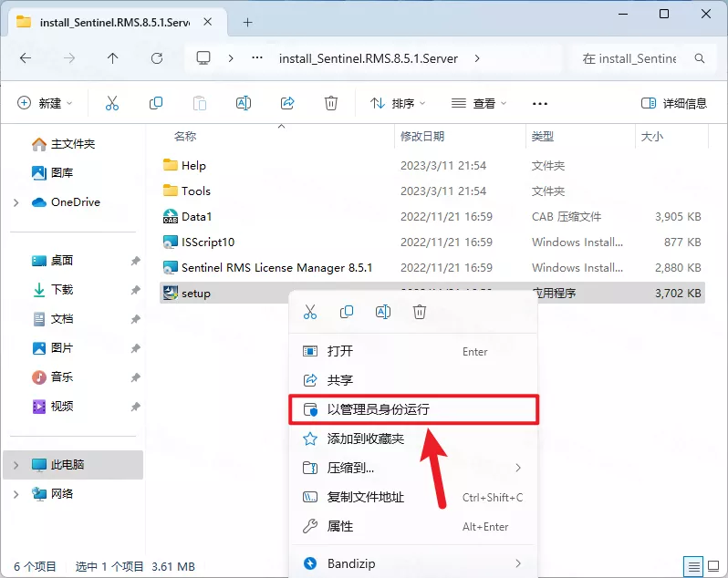Click the cut icon in the toolbar

coord(112,104)
